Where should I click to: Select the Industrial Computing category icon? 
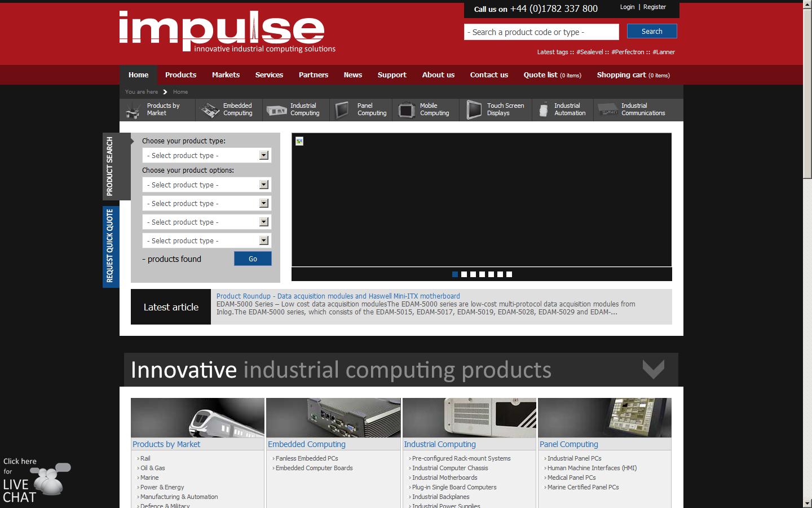(x=276, y=110)
